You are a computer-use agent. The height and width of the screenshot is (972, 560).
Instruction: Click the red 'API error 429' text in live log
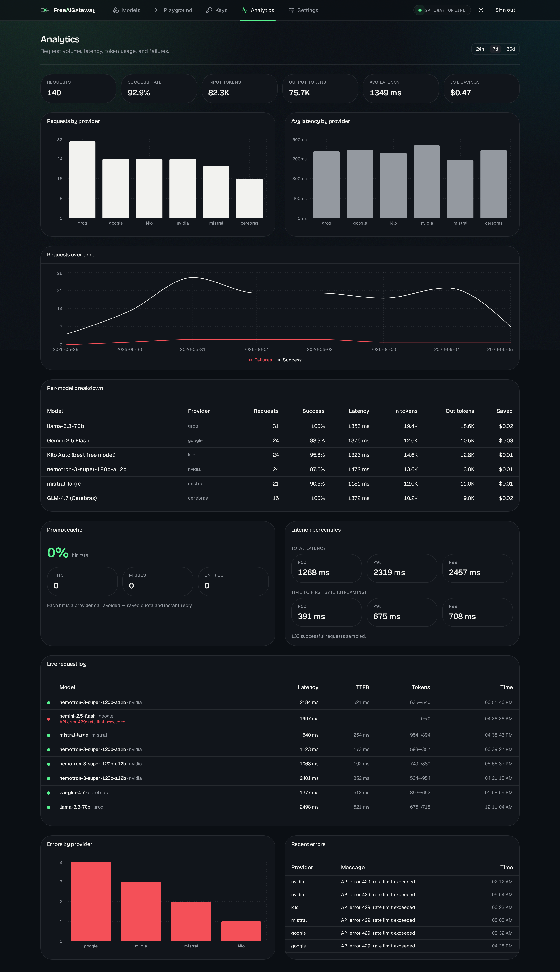coord(92,722)
